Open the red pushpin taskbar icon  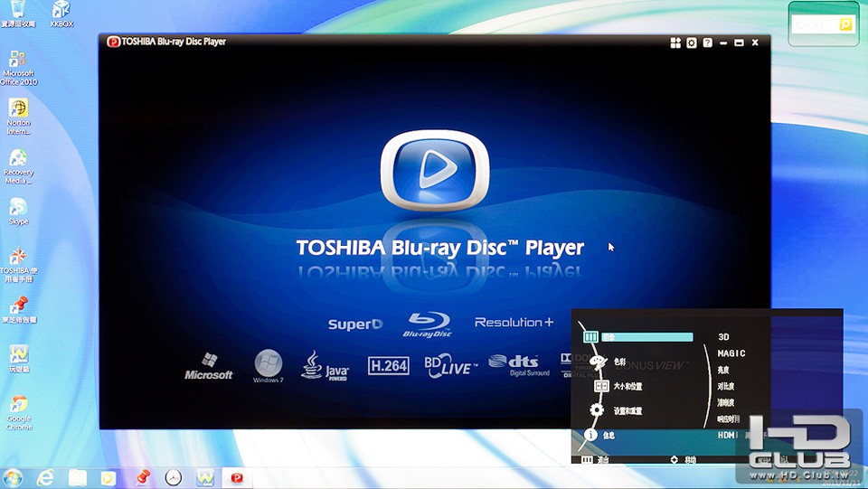[142, 477]
